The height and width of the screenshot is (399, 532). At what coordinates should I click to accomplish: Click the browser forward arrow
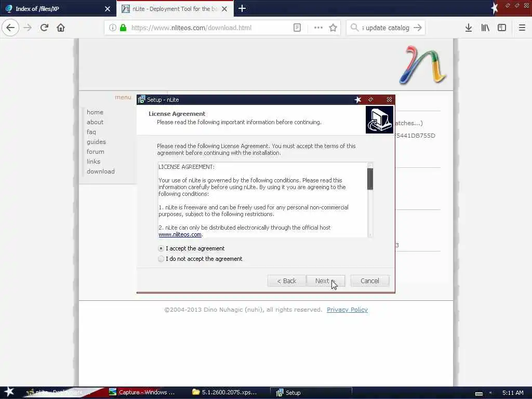point(28,28)
